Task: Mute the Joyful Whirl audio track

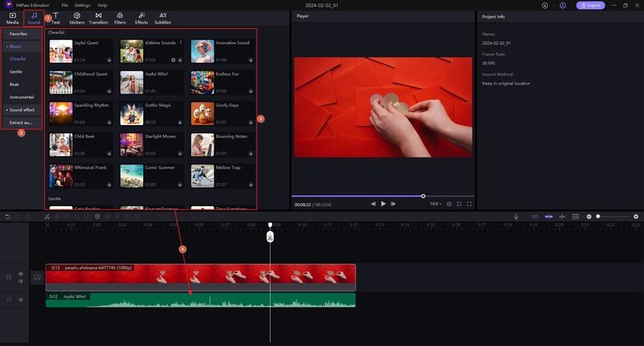Action: (x=20, y=300)
